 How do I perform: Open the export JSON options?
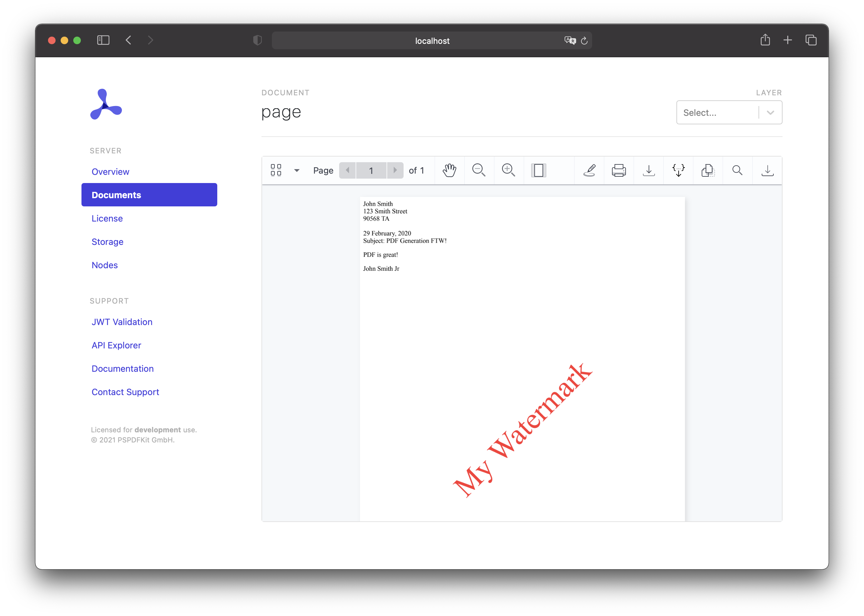point(678,170)
